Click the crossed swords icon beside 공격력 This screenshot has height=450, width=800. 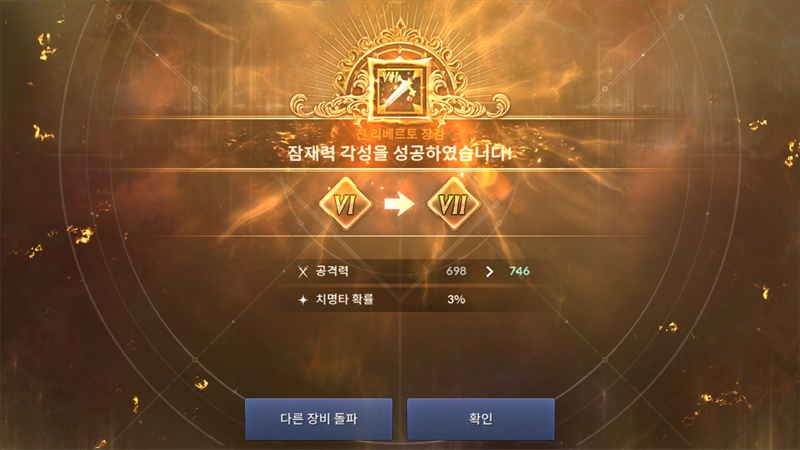pyautogui.click(x=303, y=271)
